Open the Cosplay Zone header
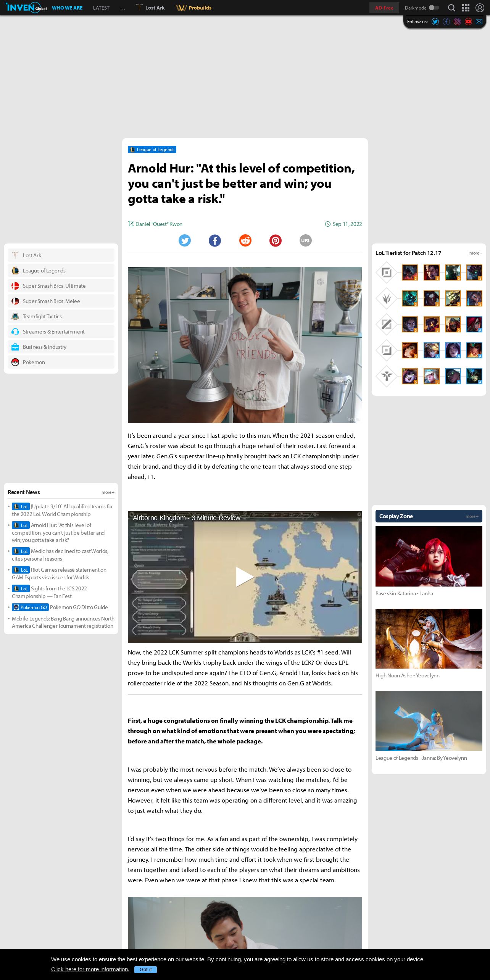The height and width of the screenshot is (980, 490). (x=396, y=516)
